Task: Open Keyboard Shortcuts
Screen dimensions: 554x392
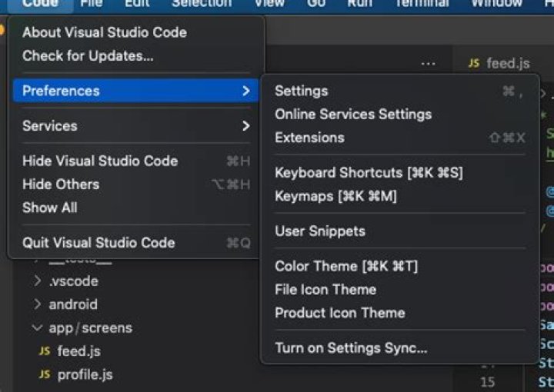Action: click(400, 172)
